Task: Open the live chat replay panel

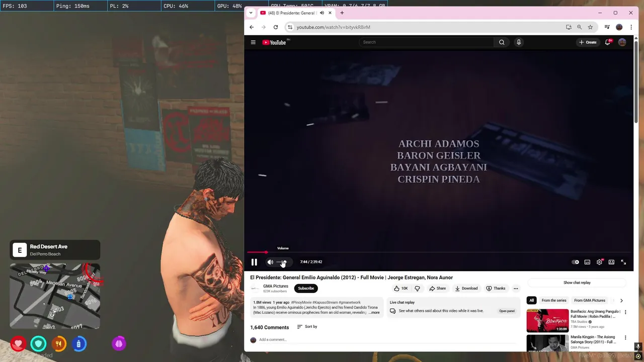Action: pyautogui.click(x=507, y=311)
